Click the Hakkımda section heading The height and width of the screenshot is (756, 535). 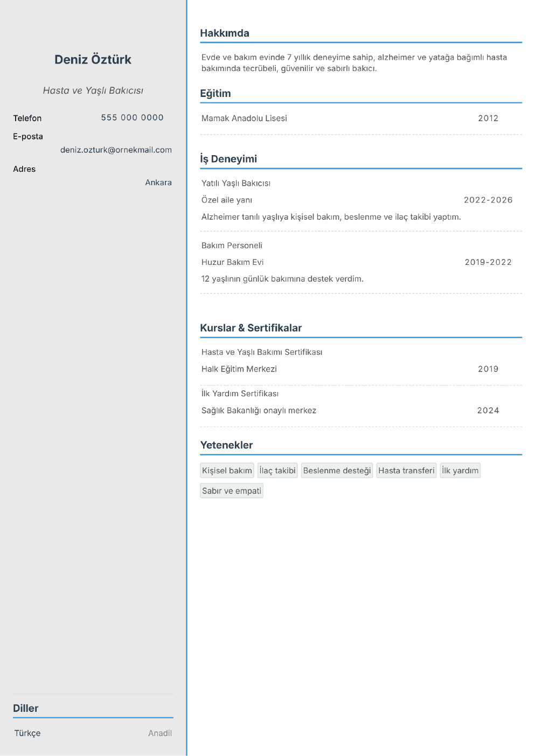(x=225, y=33)
